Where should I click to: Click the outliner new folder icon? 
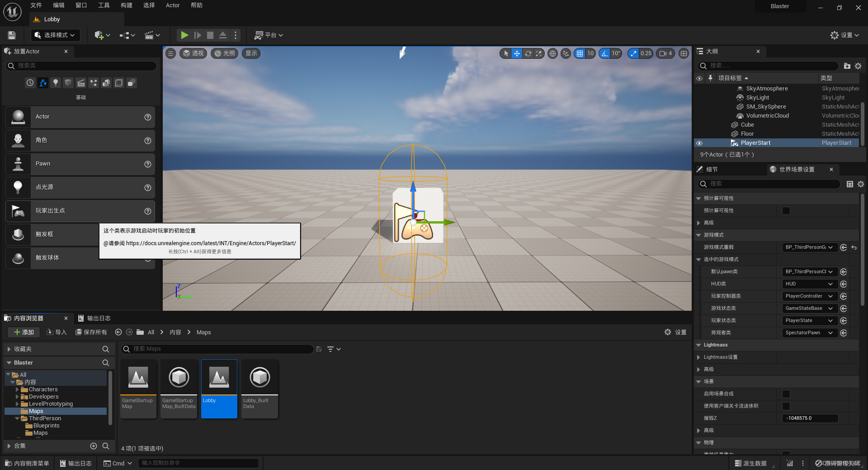tap(847, 66)
